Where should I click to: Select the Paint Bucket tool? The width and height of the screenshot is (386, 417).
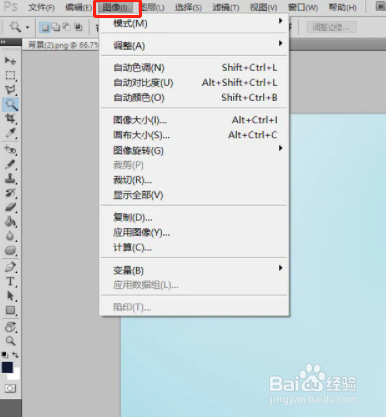[x=10, y=222]
